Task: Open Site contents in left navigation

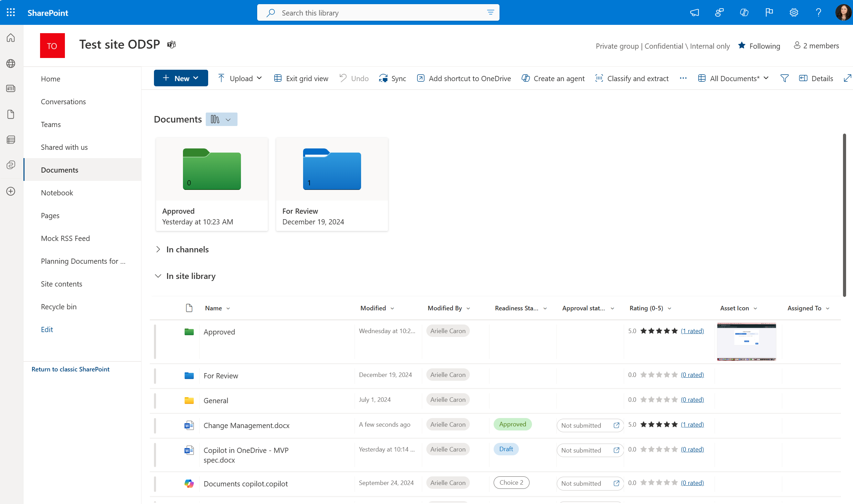Action: coord(61,284)
